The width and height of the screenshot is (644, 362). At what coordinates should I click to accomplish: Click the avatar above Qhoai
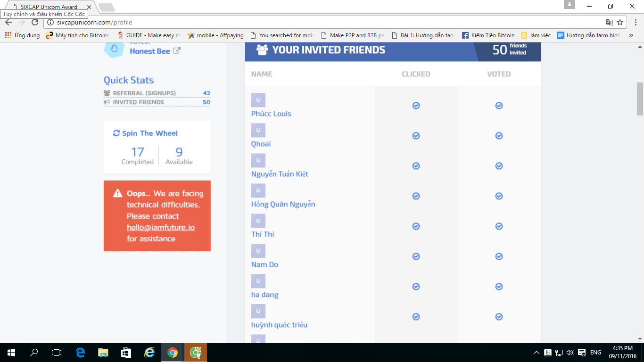pyautogui.click(x=258, y=130)
